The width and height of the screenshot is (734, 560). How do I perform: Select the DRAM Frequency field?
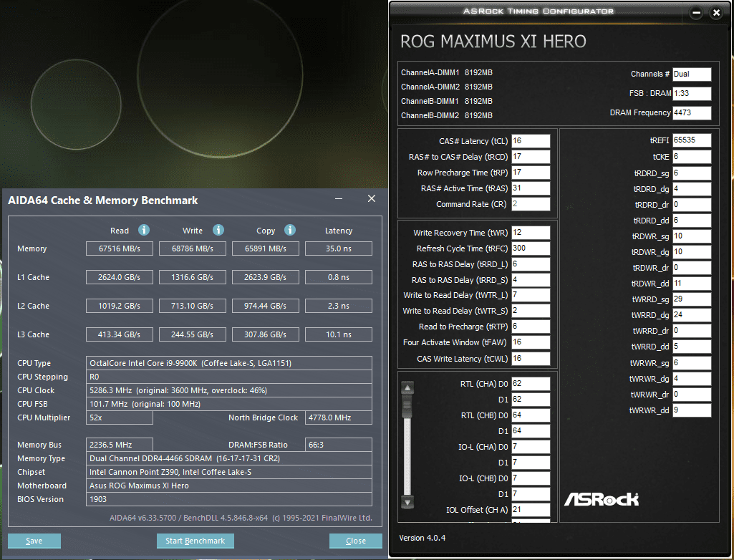(692, 113)
